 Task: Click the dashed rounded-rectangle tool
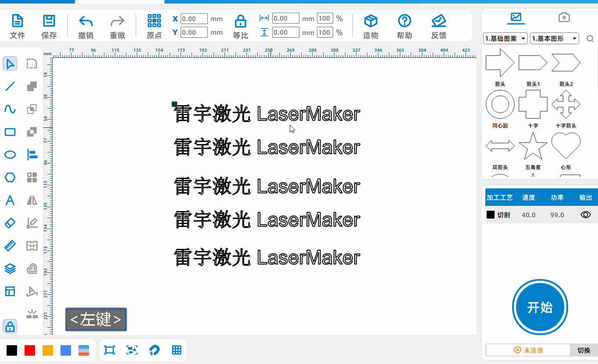(x=32, y=64)
